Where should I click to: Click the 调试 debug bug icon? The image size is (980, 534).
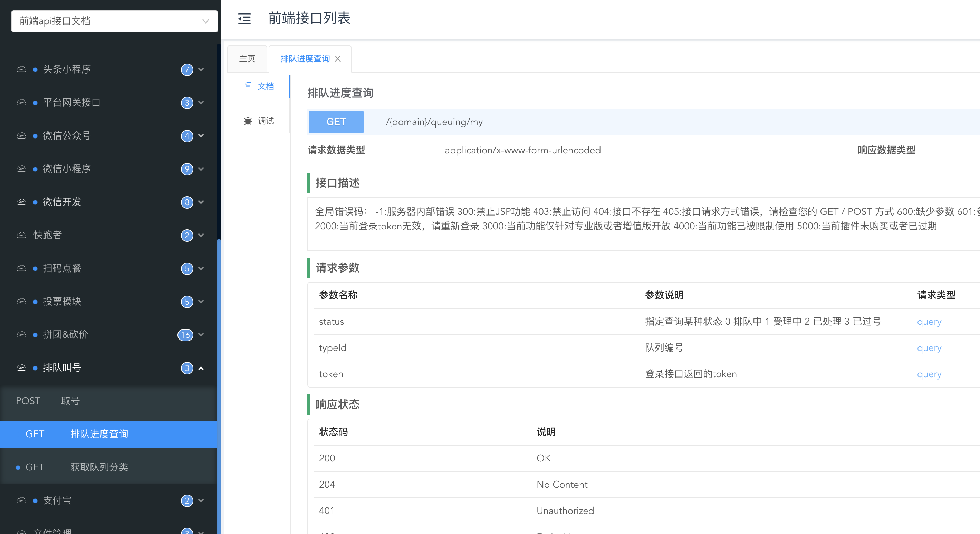pos(248,121)
